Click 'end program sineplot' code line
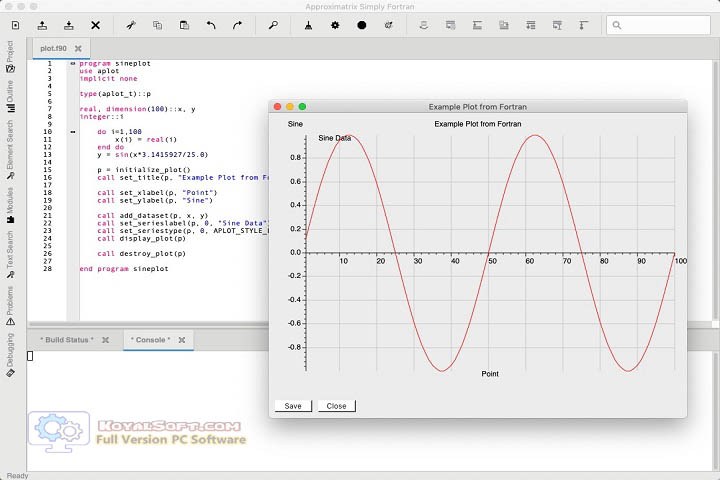 [x=124, y=269]
